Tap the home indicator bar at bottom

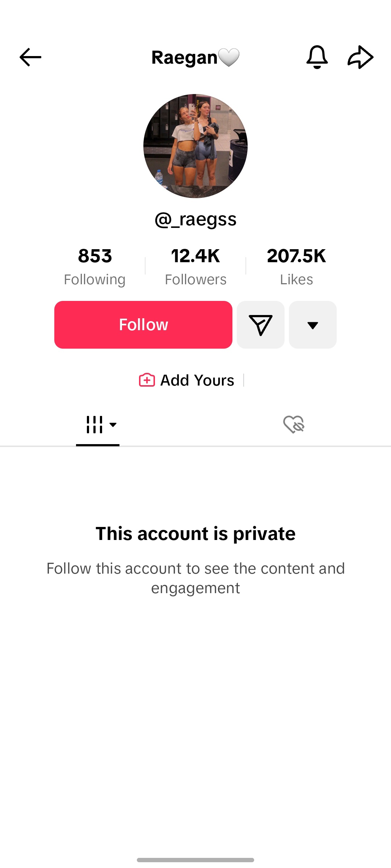click(x=195, y=860)
